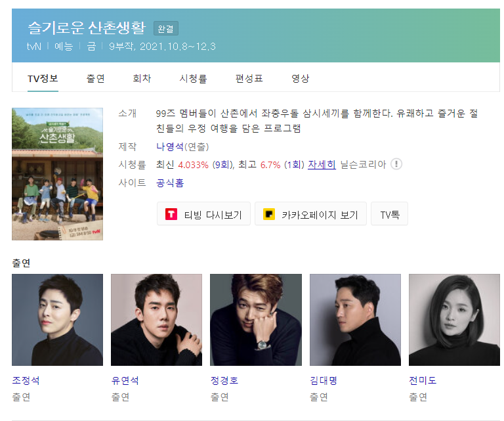Open 조정석 cast photo
This screenshot has height=421, width=504.
pyautogui.click(x=58, y=320)
